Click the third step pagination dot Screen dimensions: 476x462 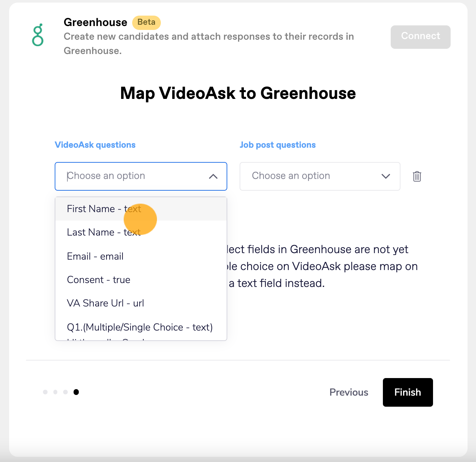(65, 392)
